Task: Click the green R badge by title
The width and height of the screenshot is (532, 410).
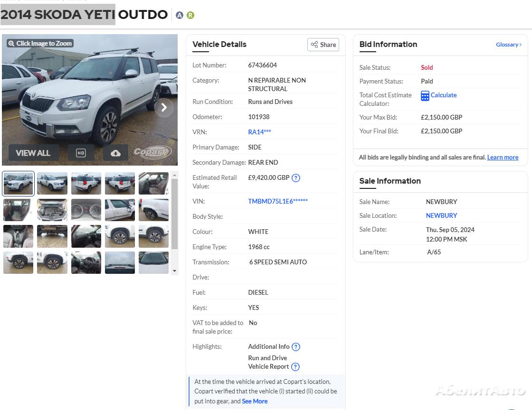Action: click(x=190, y=15)
